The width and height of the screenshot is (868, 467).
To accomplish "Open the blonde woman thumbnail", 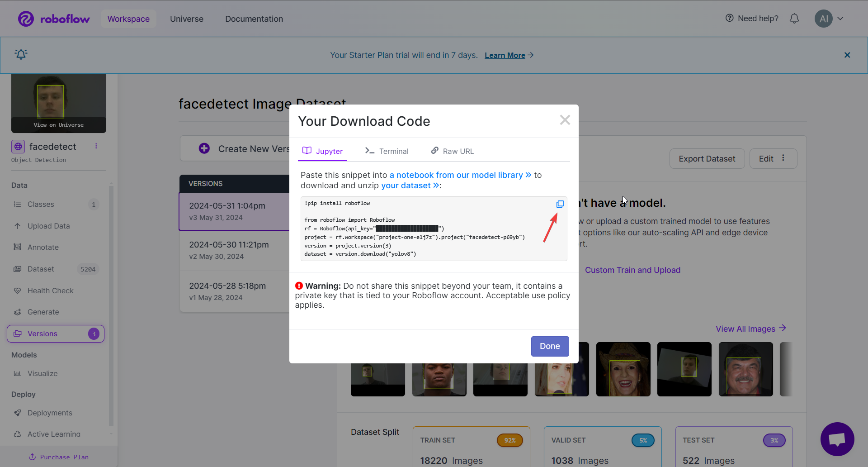I will (x=561, y=380).
